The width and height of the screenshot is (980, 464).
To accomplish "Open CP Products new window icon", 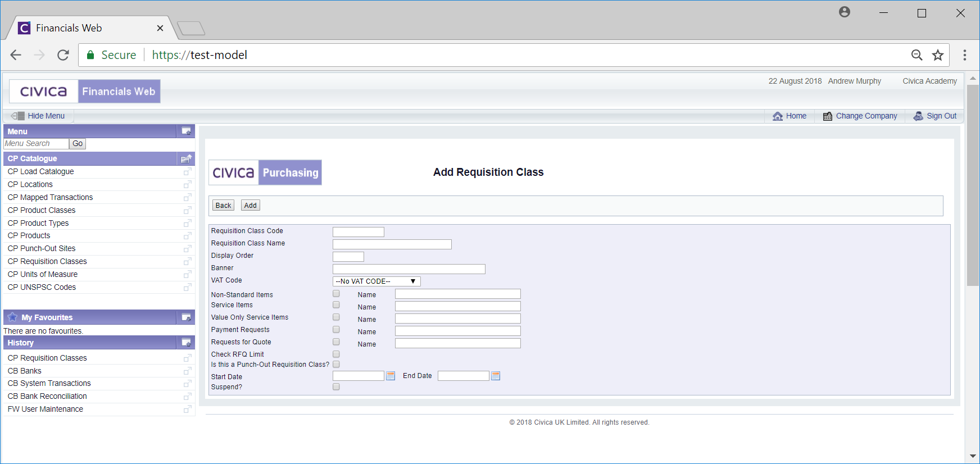I will click(188, 236).
